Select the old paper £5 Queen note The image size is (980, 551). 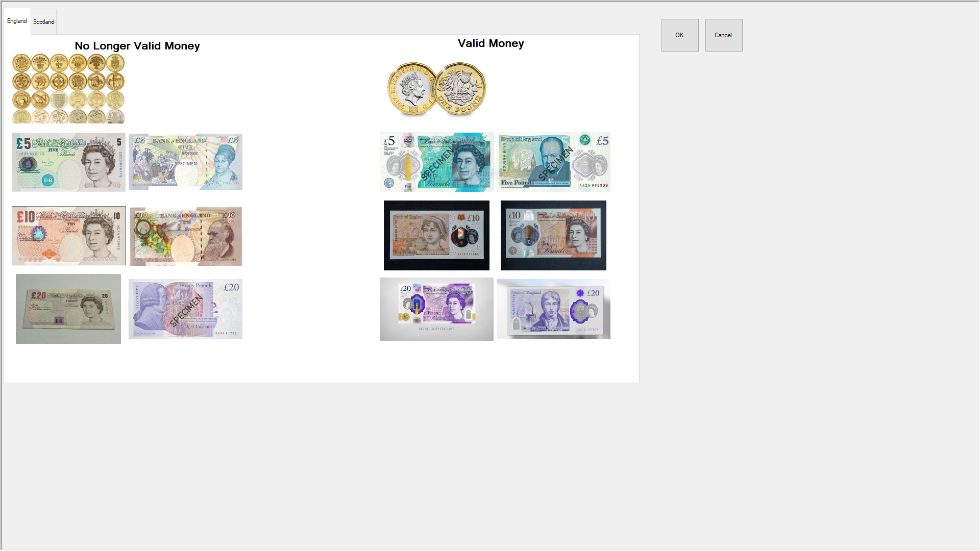[x=68, y=162]
